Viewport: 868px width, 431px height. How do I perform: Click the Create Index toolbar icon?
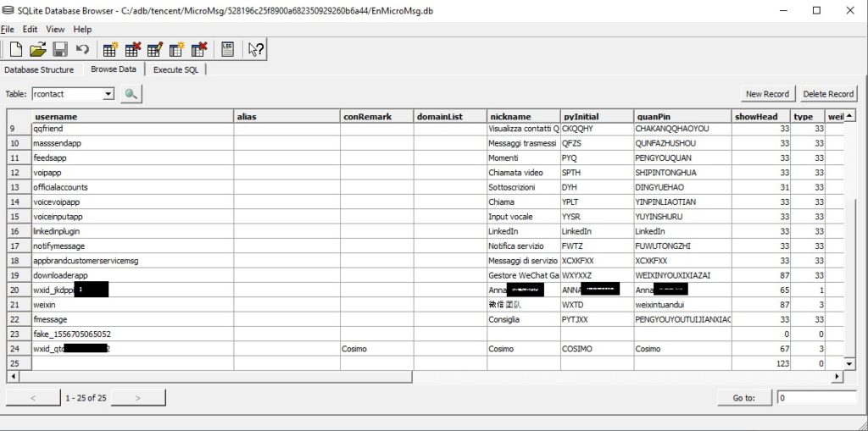177,50
